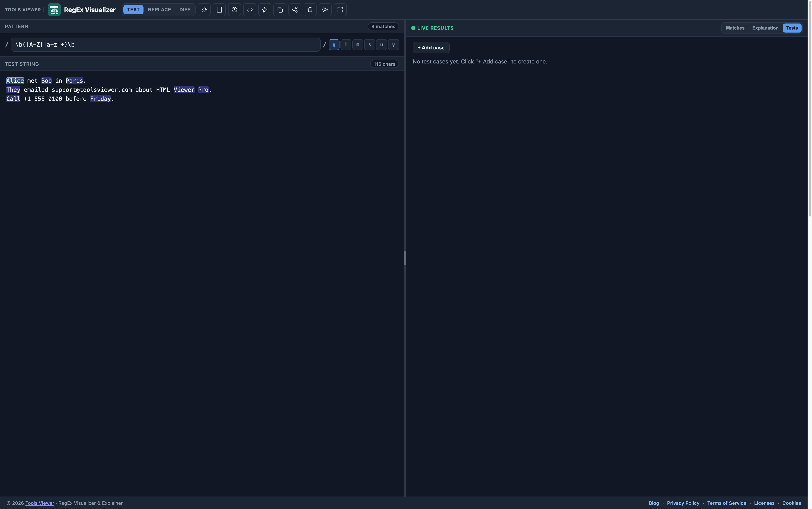Screen dimensions: 812x509
Task: Click the highlighted match 'Pro'
Action: coord(203,90)
